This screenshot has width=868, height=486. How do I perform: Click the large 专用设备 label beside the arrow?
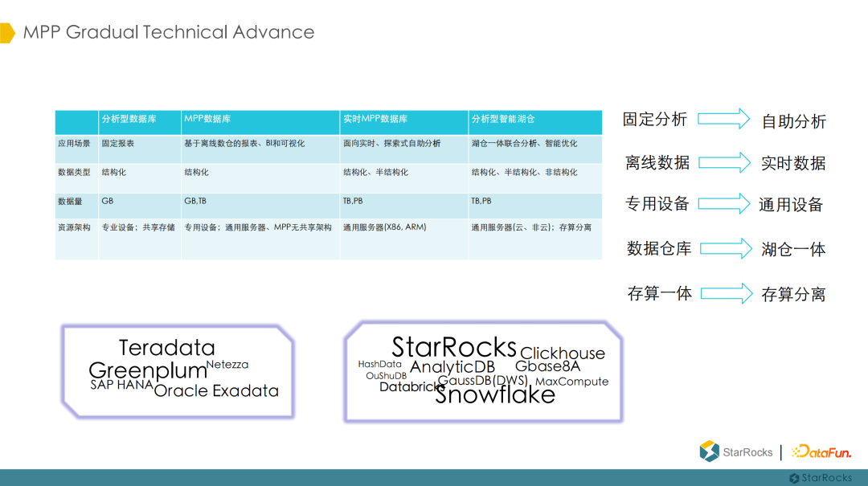pos(657,204)
